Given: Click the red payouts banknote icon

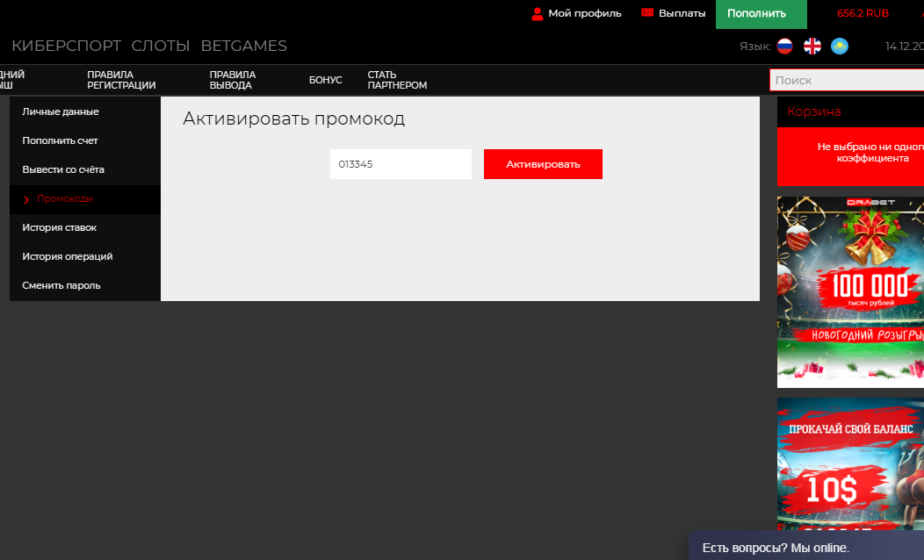Looking at the screenshot, I should click(647, 12).
